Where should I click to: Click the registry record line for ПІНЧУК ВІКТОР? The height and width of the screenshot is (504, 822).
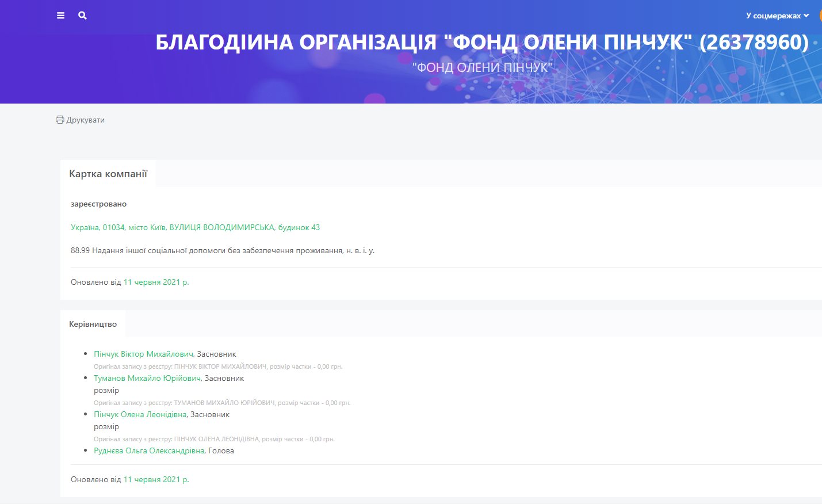coord(218,366)
